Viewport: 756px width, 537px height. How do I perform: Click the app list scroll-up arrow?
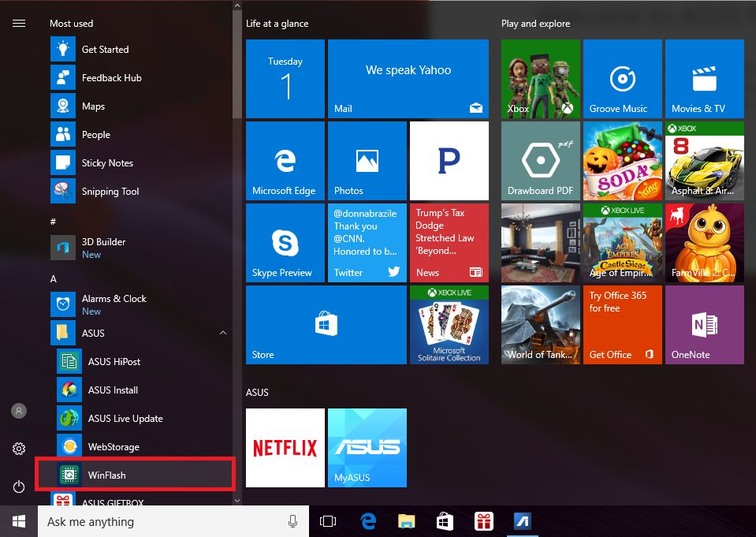tap(236, 6)
